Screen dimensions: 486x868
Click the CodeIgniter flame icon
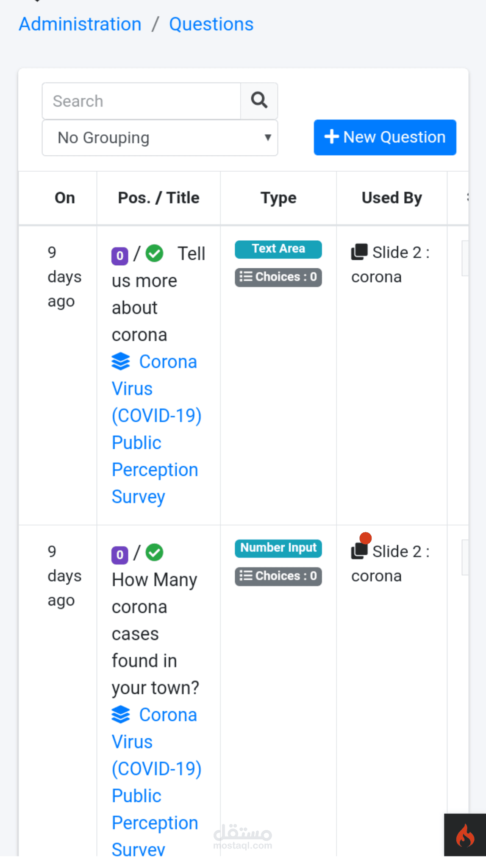(465, 835)
